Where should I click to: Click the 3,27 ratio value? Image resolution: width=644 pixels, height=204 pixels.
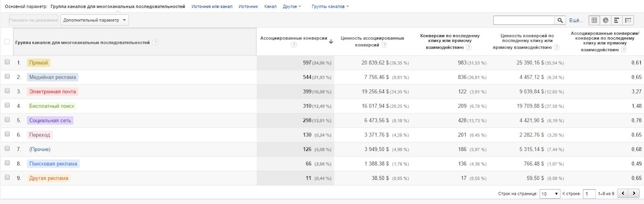click(636, 92)
